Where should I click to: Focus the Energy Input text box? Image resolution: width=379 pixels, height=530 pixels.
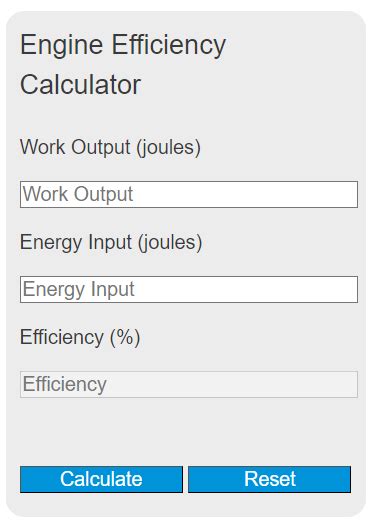point(189,289)
